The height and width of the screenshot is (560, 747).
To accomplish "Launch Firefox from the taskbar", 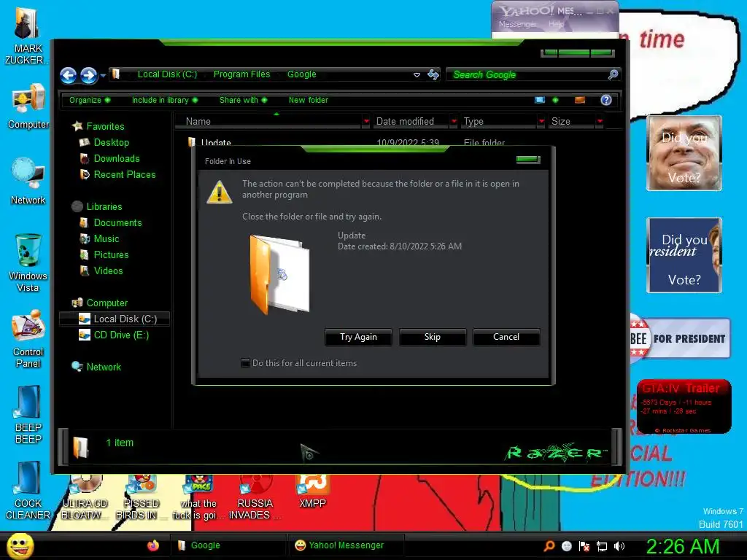I will tap(153, 545).
